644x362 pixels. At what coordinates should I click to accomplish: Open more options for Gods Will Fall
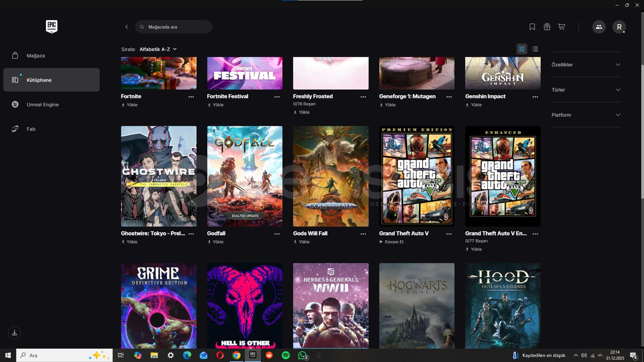click(x=363, y=234)
